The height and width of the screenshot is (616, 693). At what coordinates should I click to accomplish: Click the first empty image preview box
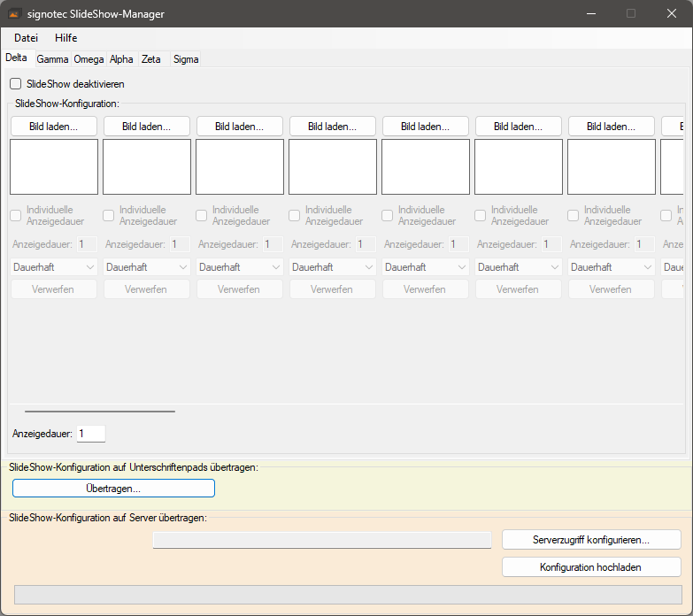point(54,166)
